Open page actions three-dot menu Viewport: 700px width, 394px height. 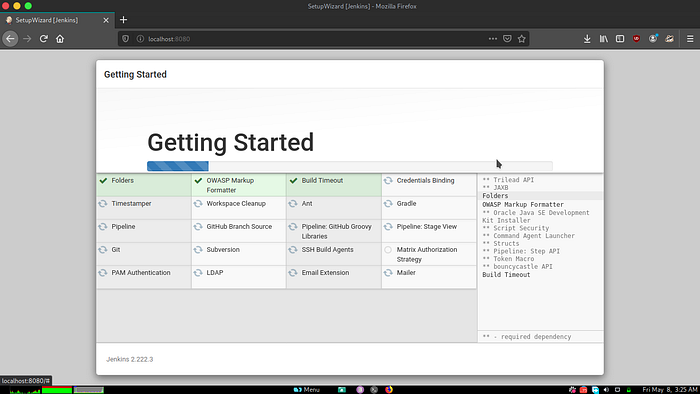tap(493, 39)
